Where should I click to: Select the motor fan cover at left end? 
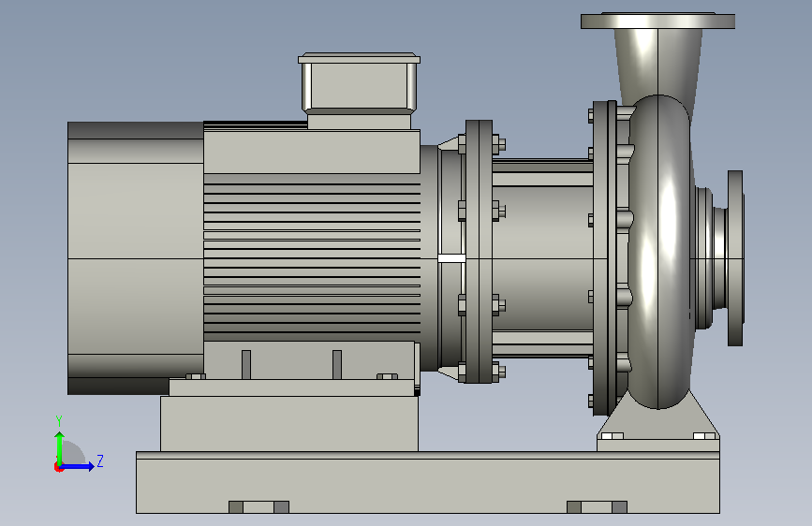135,257
